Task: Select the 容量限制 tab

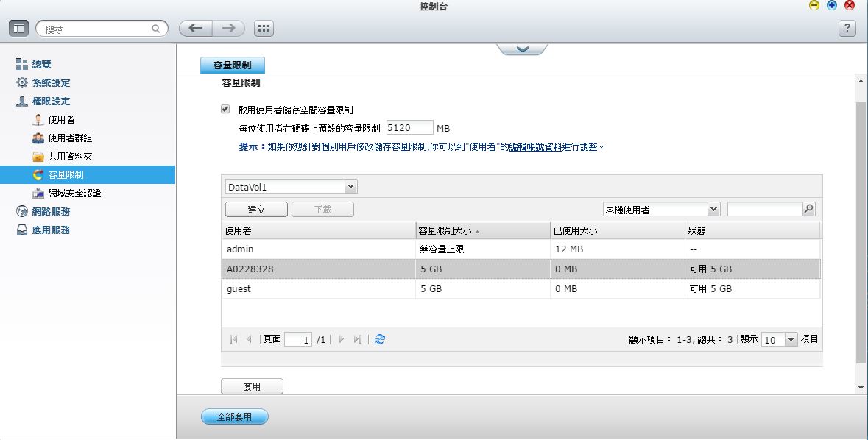Action: click(232, 65)
